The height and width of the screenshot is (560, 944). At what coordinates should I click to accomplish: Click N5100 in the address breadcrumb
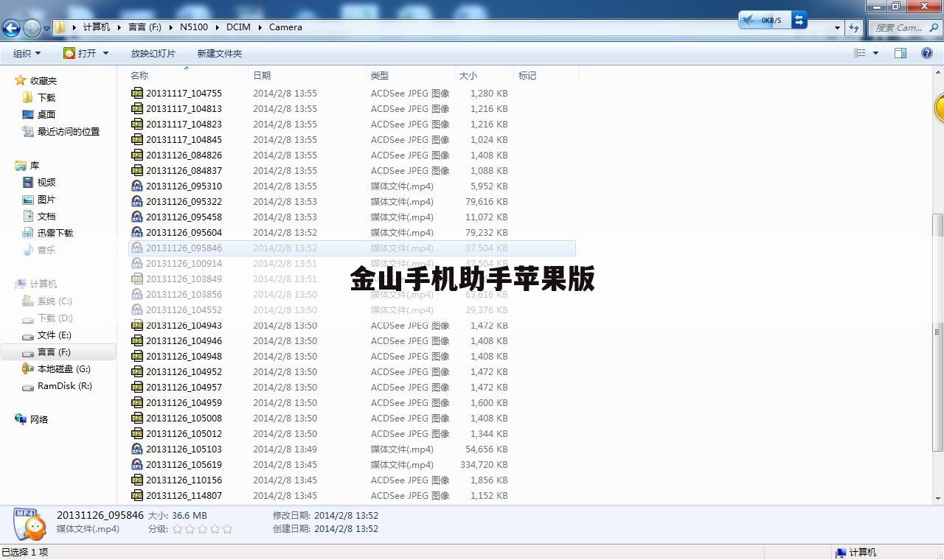click(194, 27)
